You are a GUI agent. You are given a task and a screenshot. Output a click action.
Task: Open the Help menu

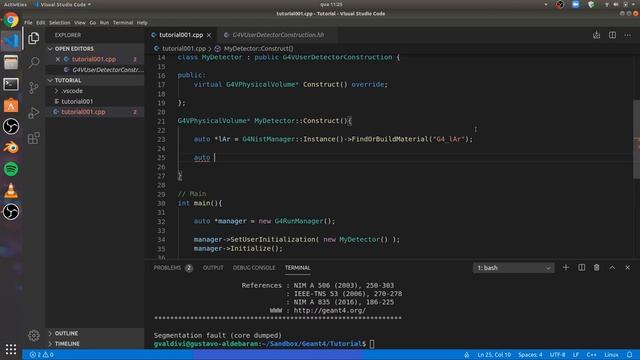(142, 23)
